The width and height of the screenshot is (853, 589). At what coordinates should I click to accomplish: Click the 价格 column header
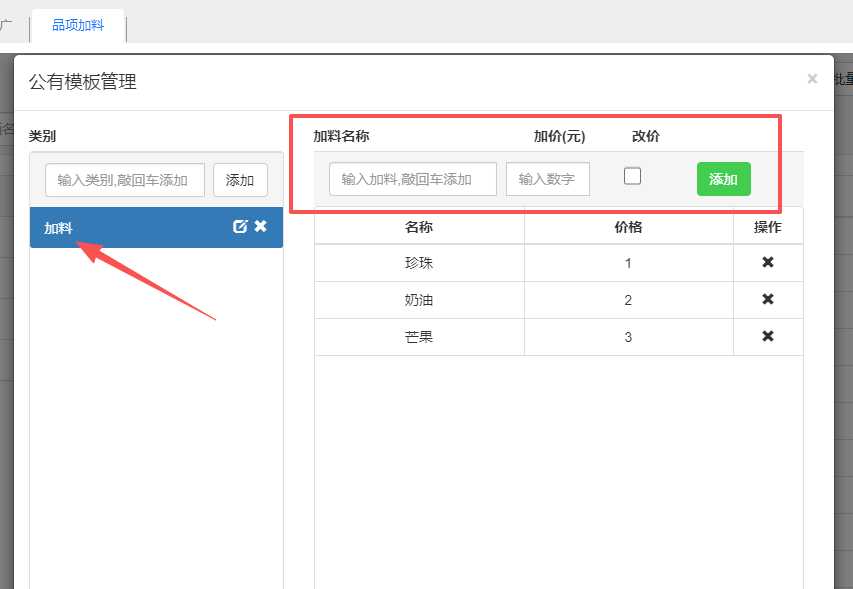point(628,227)
